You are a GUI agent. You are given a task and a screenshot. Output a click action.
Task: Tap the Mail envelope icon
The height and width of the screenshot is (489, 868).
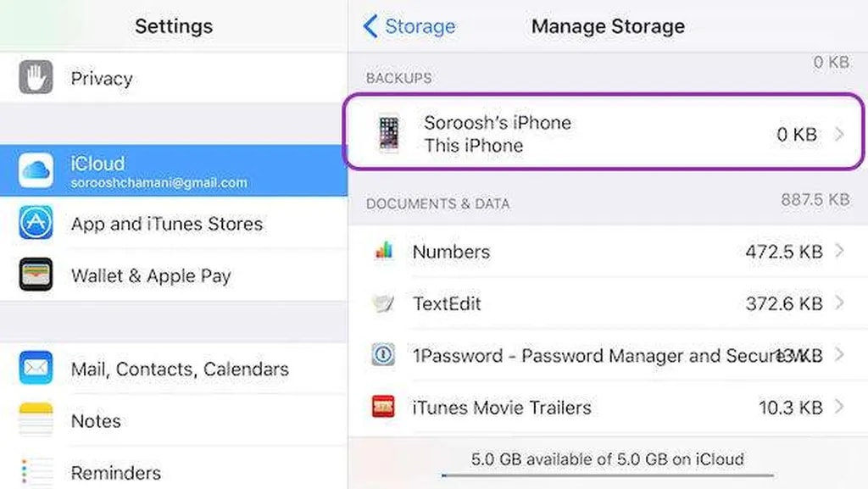click(36, 369)
